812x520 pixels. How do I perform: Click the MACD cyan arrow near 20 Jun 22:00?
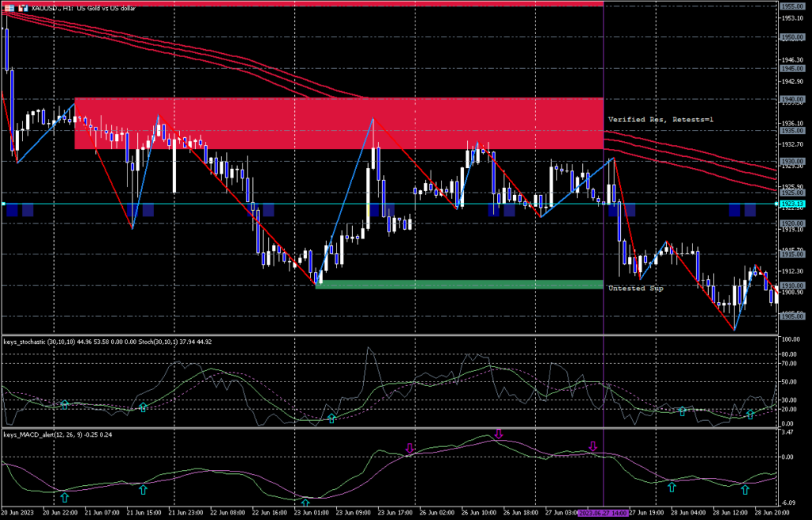[65, 498]
